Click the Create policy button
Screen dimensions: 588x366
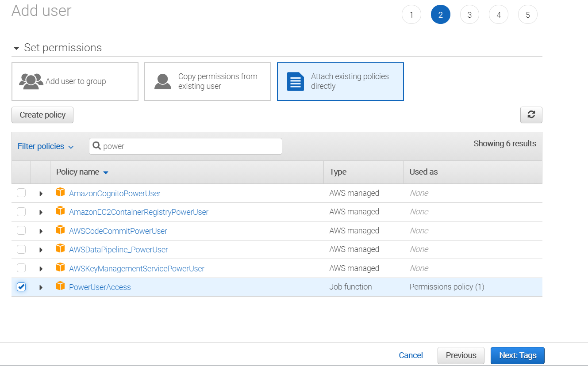click(42, 115)
